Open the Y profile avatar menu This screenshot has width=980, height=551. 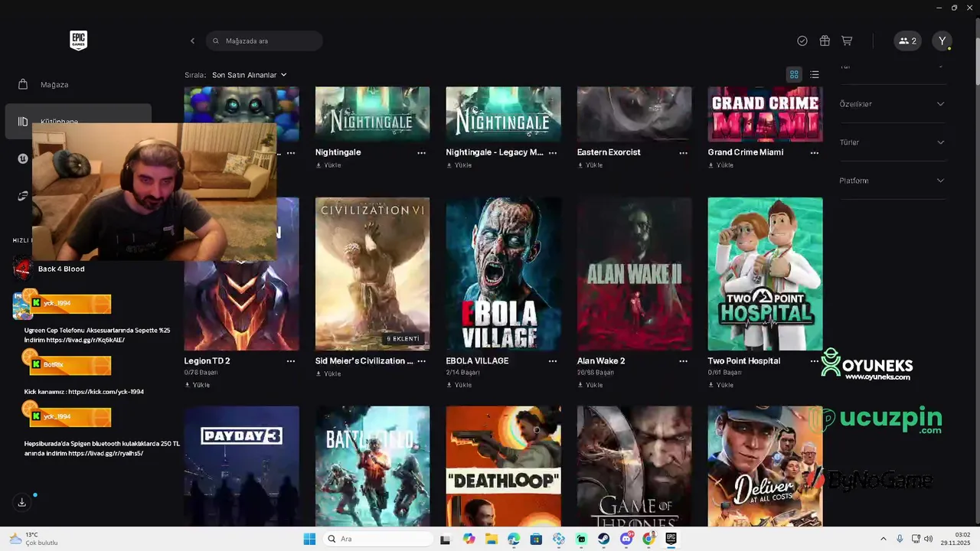pos(942,41)
